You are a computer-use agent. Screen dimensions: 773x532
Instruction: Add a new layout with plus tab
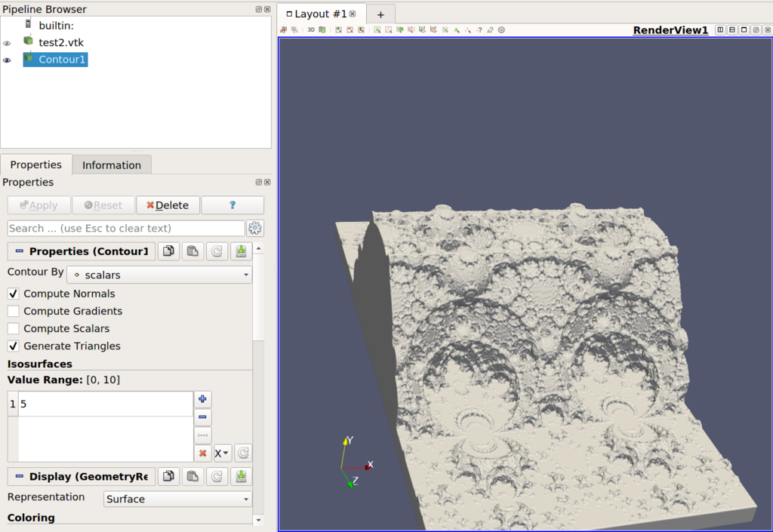point(380,15)
